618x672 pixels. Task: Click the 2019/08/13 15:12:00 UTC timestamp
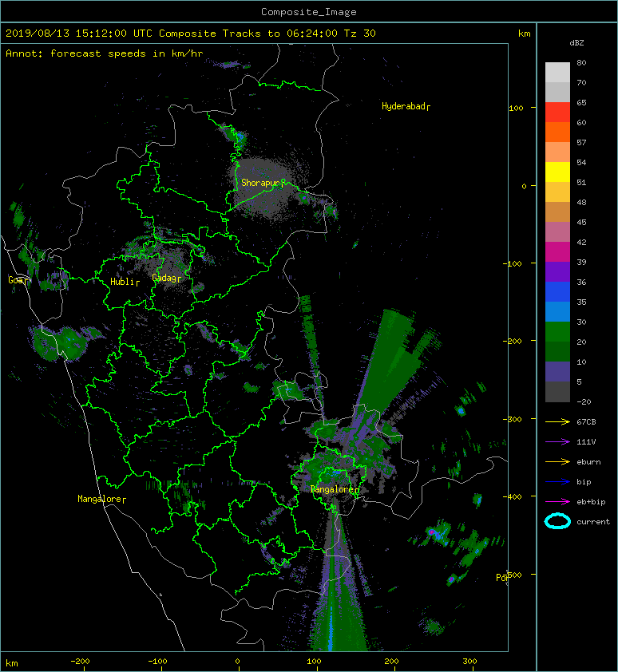pyautogui.click(x=78, y=34)
